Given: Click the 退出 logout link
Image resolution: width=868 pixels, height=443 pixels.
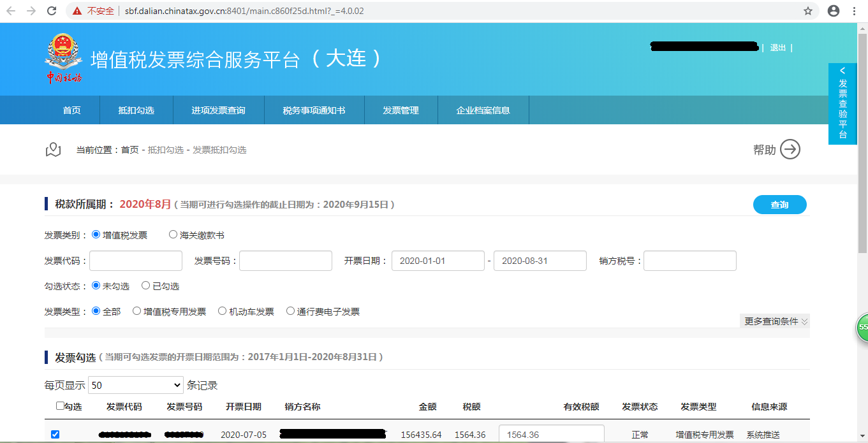Looking at the screenshot, I should point(777,47).
